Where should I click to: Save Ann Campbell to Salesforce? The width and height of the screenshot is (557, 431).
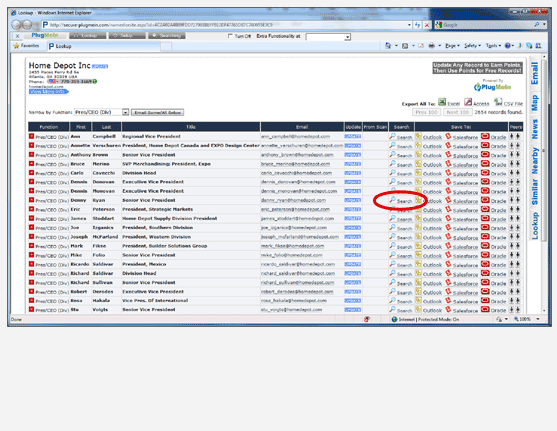(462, 137)
